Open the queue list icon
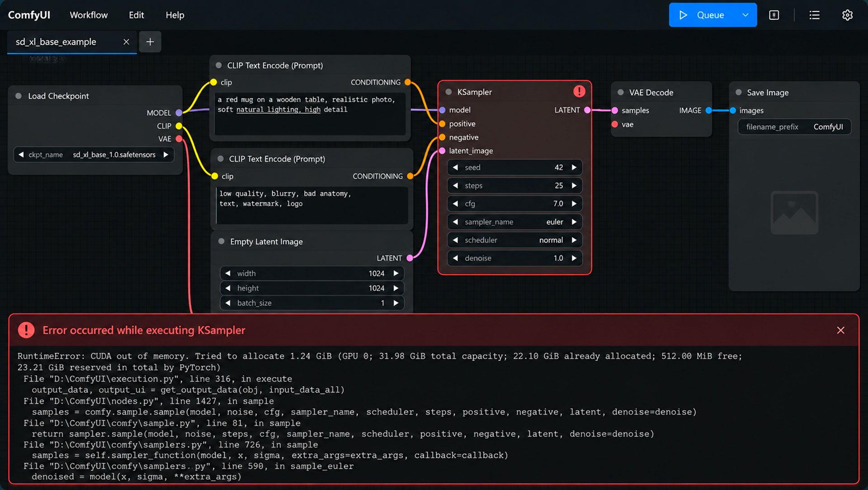Viewport: 868px width, 490px height. pos(814,15)
